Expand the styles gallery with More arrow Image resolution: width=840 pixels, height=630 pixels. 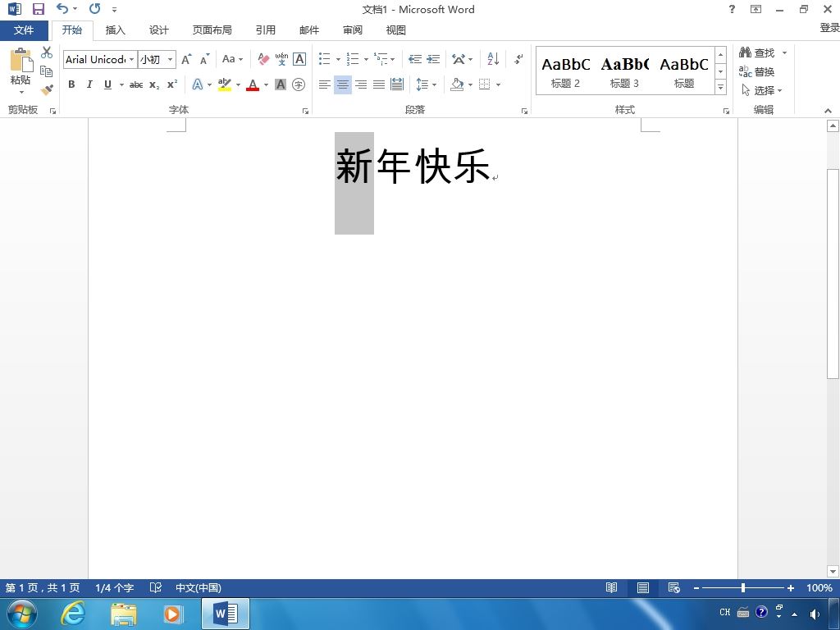coord(720,86)
